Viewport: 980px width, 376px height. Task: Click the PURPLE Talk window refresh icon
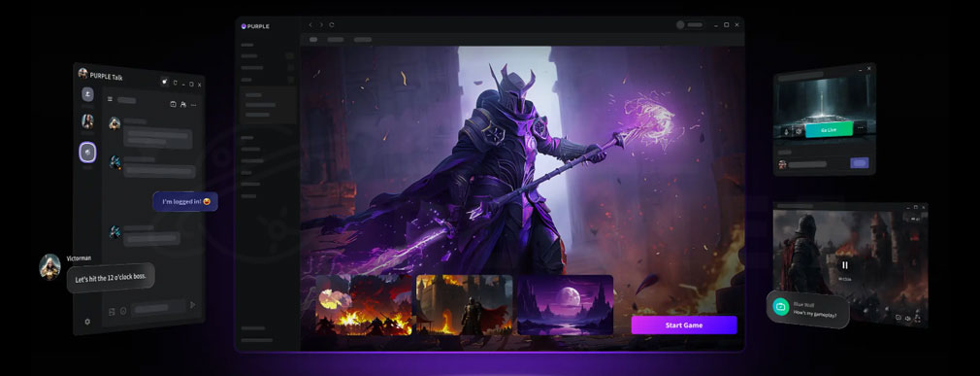pyautogui.click(x=175, y=82)
